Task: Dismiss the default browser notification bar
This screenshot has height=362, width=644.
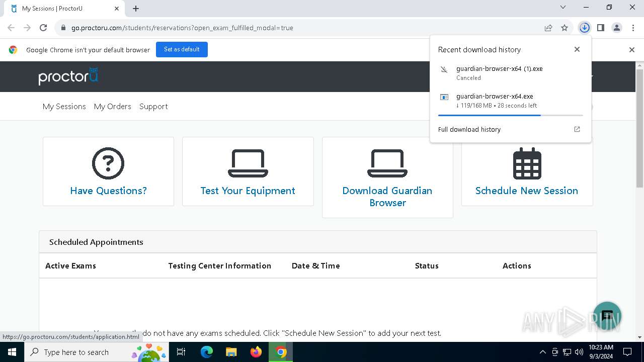Action: (x=632, y=50)
